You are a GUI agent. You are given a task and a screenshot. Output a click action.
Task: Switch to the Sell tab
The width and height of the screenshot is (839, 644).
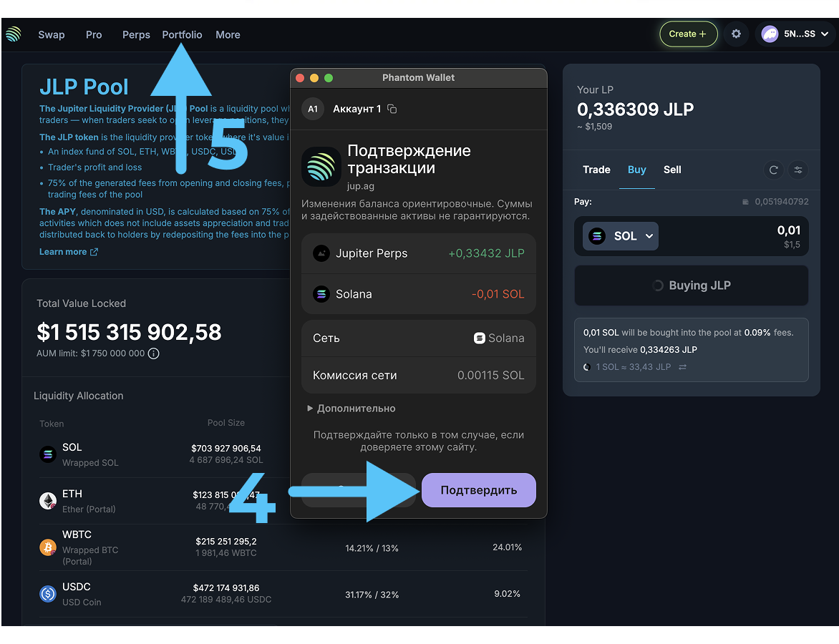(672, 170)
